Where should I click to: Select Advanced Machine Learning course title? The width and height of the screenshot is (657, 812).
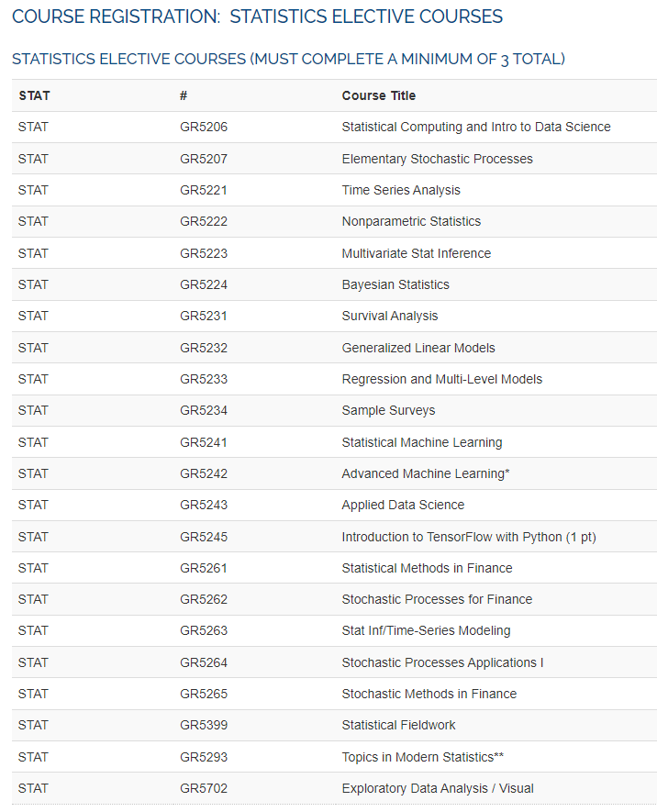click(x=425, y=473)
